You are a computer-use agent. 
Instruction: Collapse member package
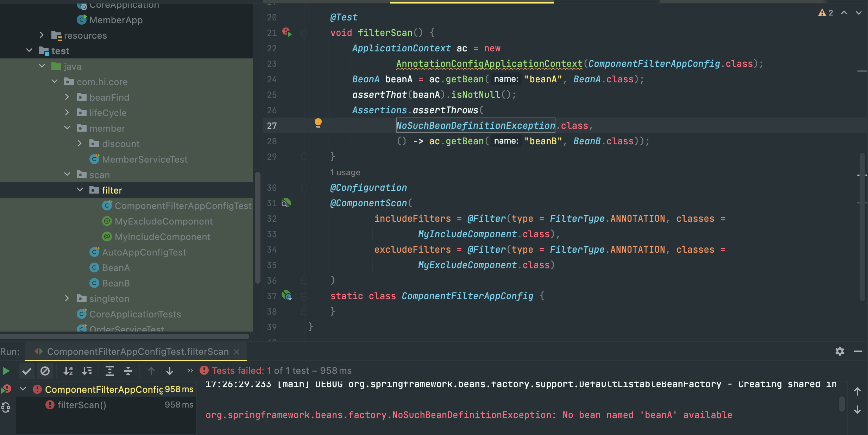tap(67, 128)
